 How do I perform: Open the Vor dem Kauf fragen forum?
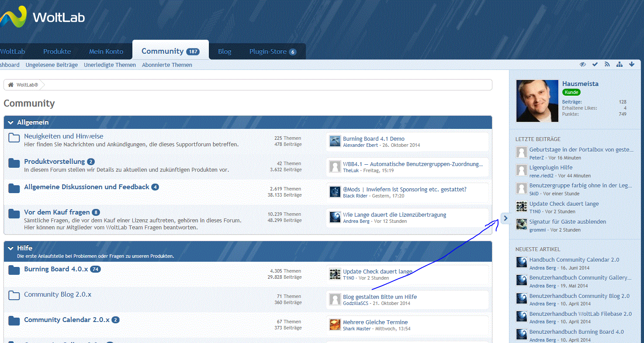point(57,212)
